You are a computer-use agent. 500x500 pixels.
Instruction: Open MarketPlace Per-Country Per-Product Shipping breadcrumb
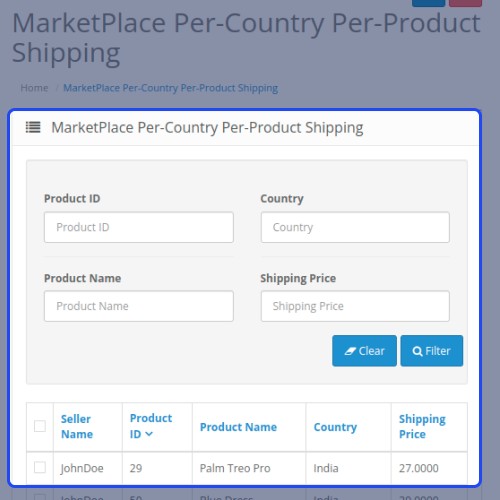pyautogui.click(x=171, y=88)
